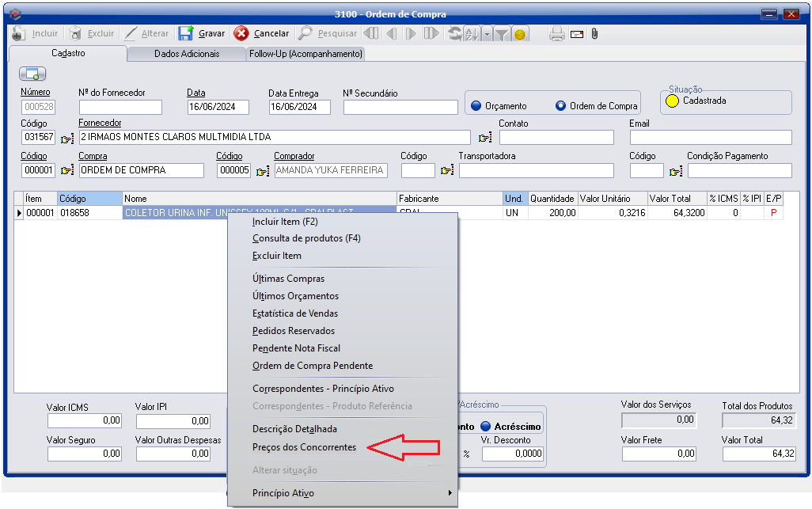Expand the Princípio Ativo submenu
The height and width of the screenshot is (509, 812).
342,493
